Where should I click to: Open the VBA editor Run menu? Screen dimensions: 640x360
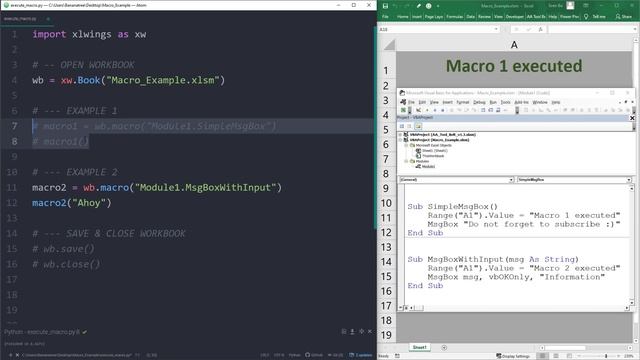tap(493, 102)
